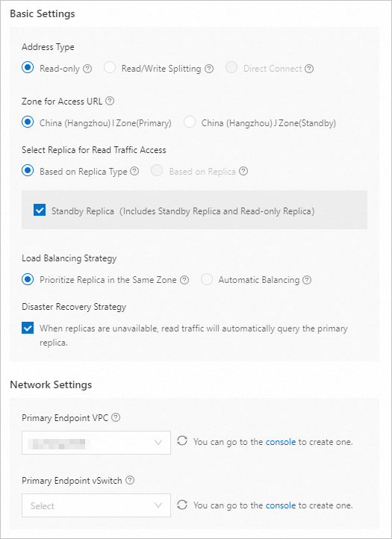The width and height of the screenshot is (392, 539).
Task: Refresh the Primary Endpoint VPC list
Action: click(x=182, y=440)
